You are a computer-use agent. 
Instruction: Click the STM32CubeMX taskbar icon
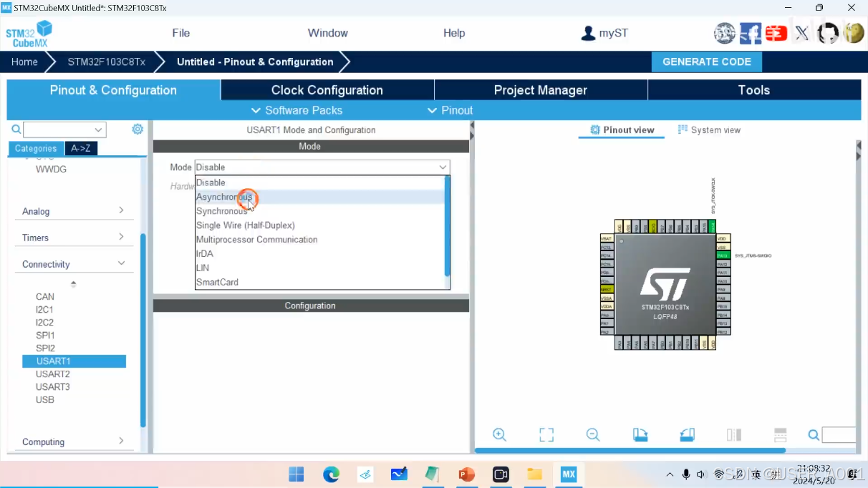569,474
